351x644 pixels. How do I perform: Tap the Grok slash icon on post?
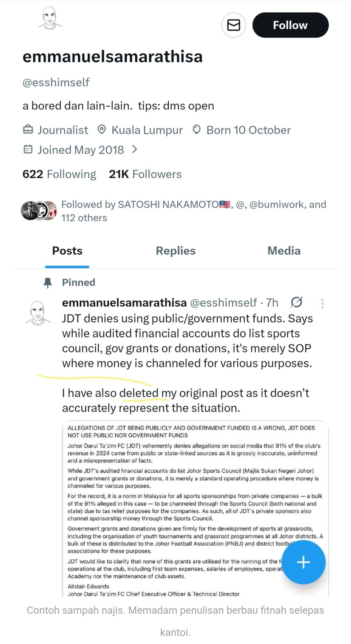click(296, 303)
